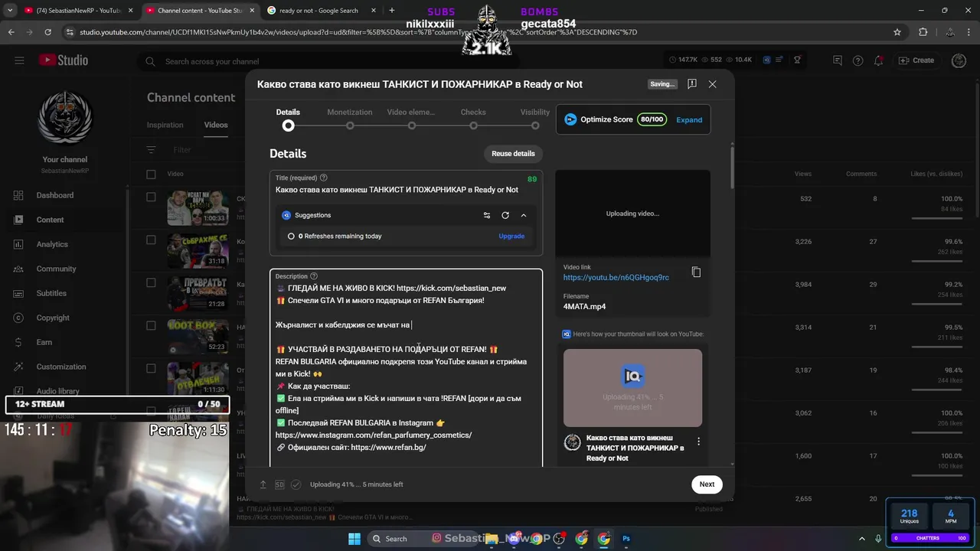
Task: Tick checkbox for the 31:18 video
Action: click(151, 240)
